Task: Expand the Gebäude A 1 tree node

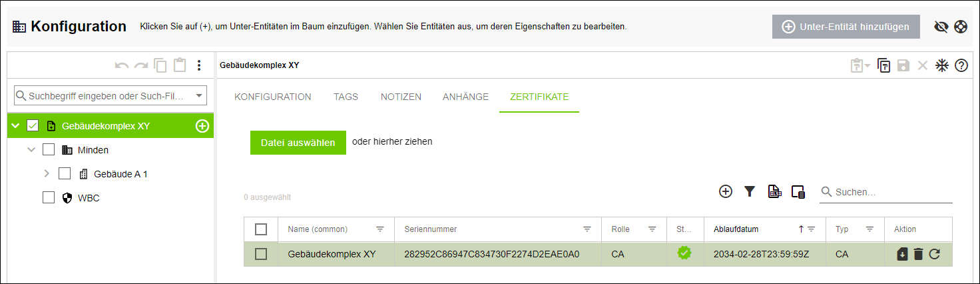Action: point(47,174)
